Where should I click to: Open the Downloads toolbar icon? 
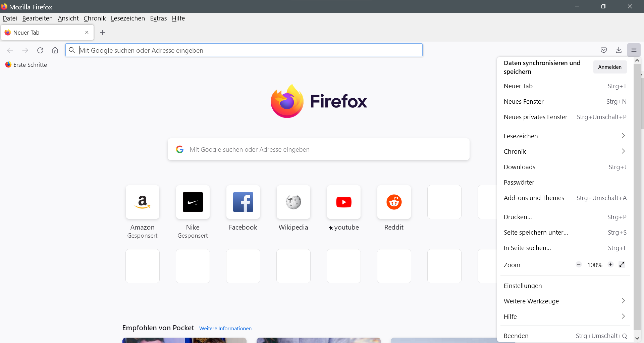[x=619, y=50]
